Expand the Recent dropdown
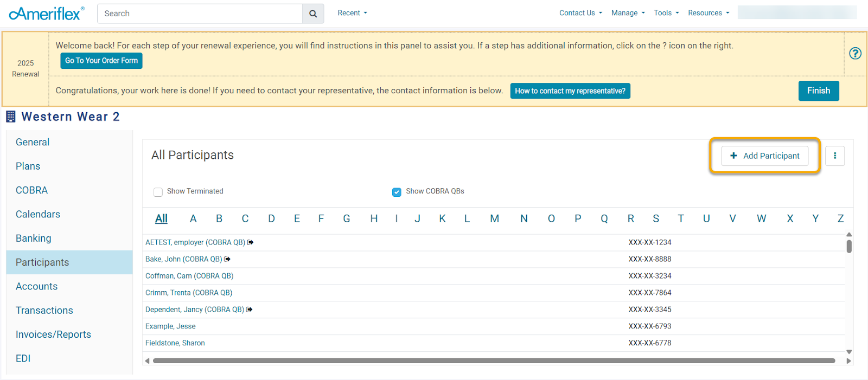Screen dimensions: 868x380 [x=352, y=13]
